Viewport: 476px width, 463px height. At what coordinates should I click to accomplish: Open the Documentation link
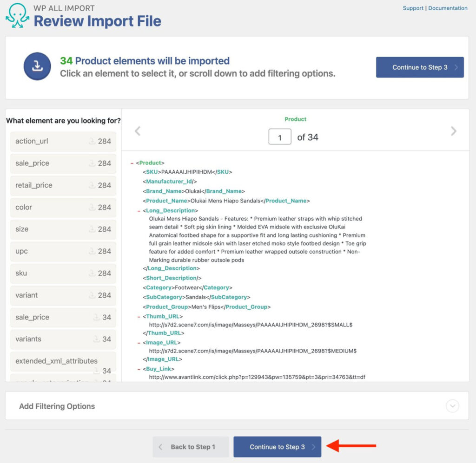tap(448, 8)
